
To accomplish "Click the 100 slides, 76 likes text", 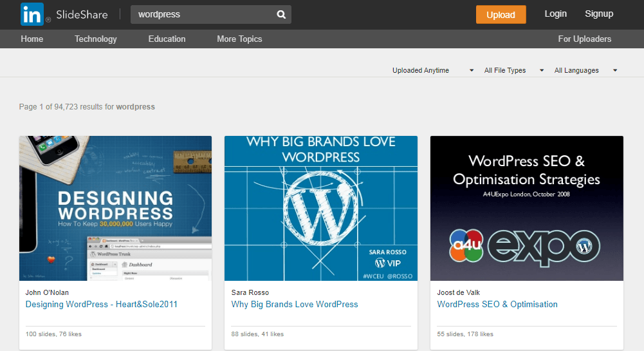I will [53, 334].
